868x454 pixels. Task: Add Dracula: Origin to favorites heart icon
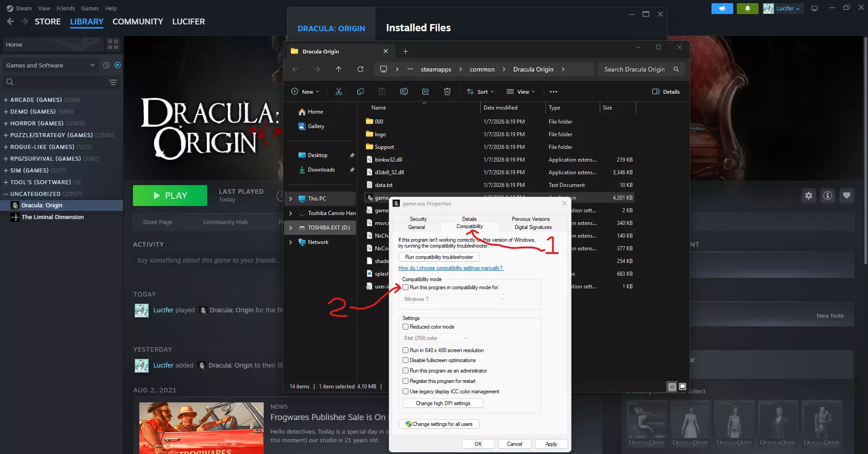847,196
